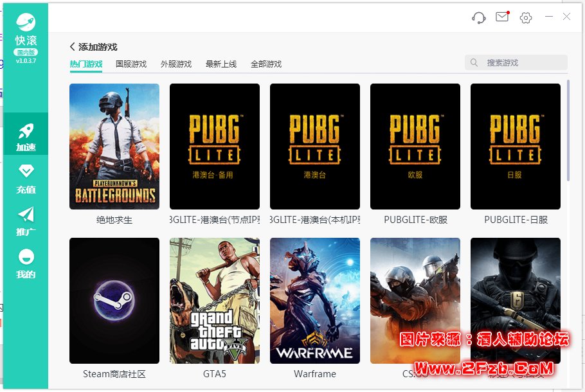The height and width of the screenshot is (392, 585).
Task: Open the mail messages icon
Action: click(x=502, y=17)
